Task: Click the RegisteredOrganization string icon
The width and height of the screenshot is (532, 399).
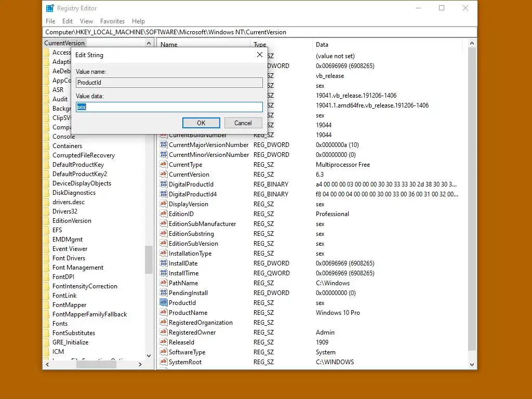Action: coord(164,322)
